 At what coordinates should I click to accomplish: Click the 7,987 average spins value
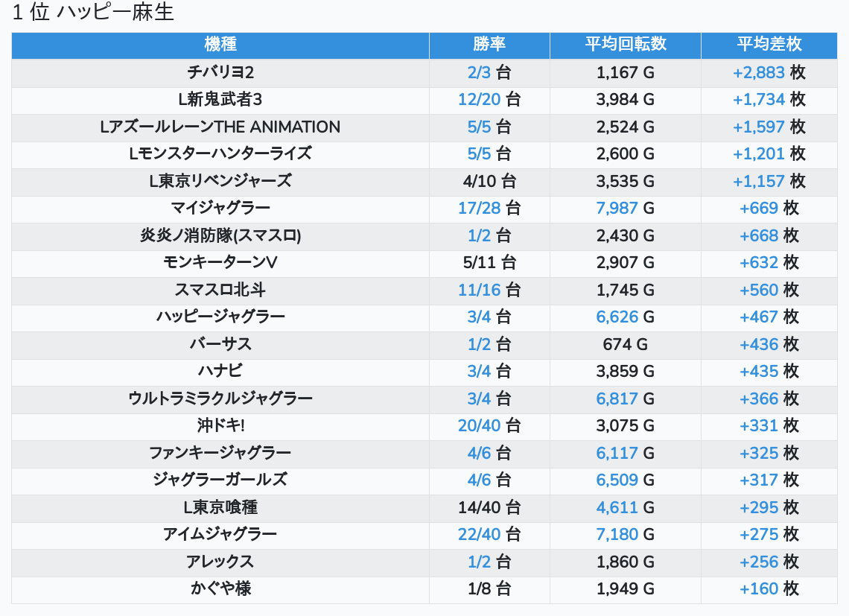coord(617,209)
